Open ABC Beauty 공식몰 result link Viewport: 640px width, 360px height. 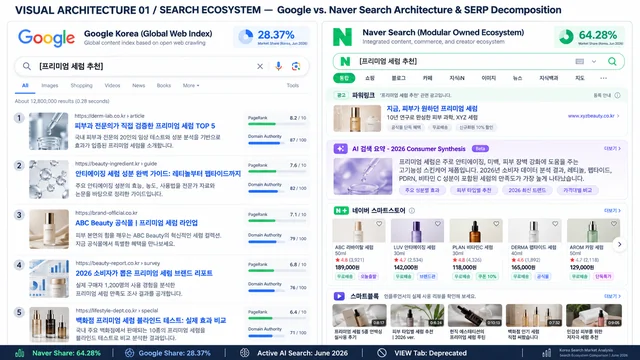pos(136,223)
